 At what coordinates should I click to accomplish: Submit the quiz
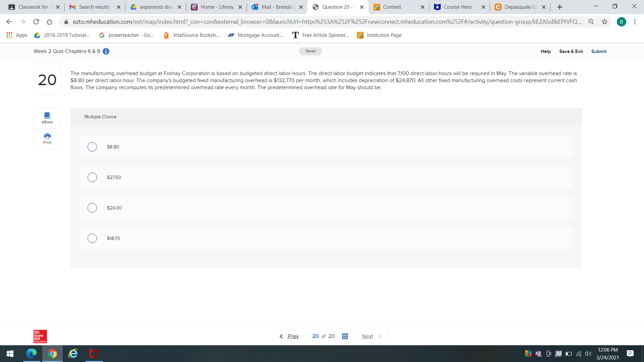tap(599, 51)
